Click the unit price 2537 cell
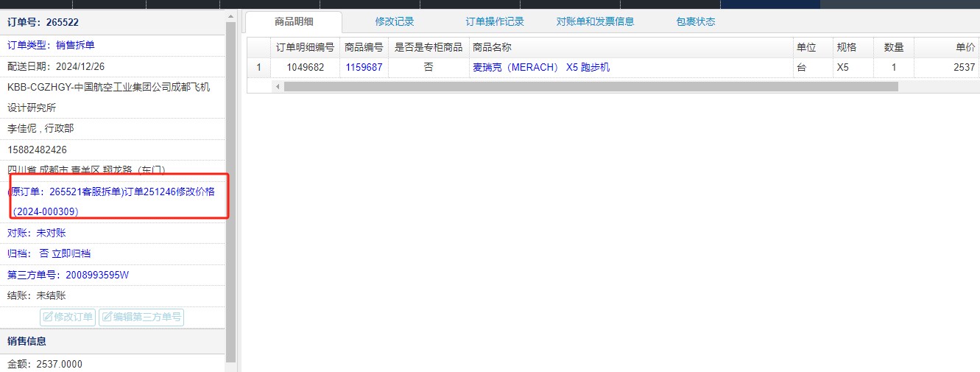Screen dimensions: 980x372 click(x=947, y=67)
